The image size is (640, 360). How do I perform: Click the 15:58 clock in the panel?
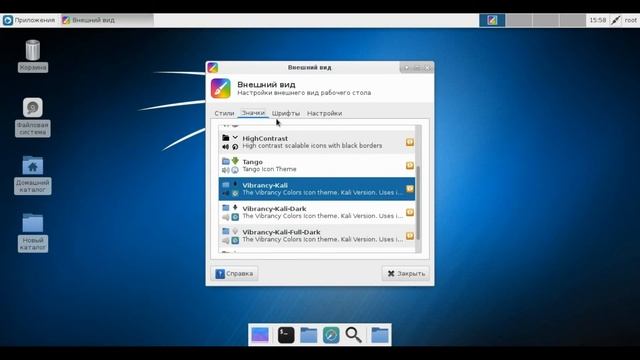click(598, 20)
